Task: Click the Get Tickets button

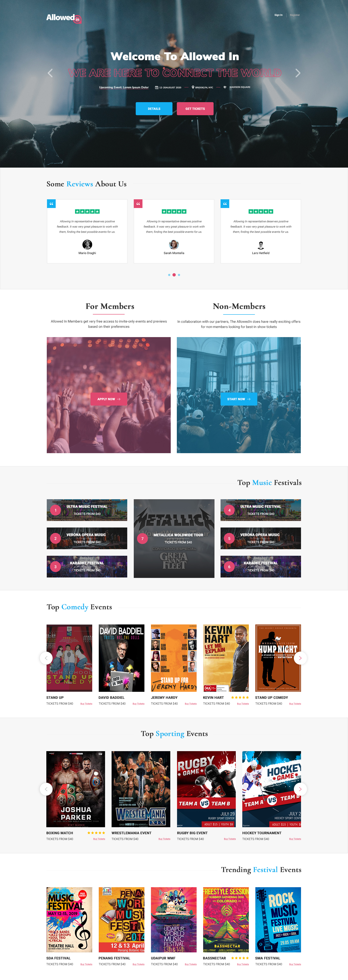Action: 195,109
